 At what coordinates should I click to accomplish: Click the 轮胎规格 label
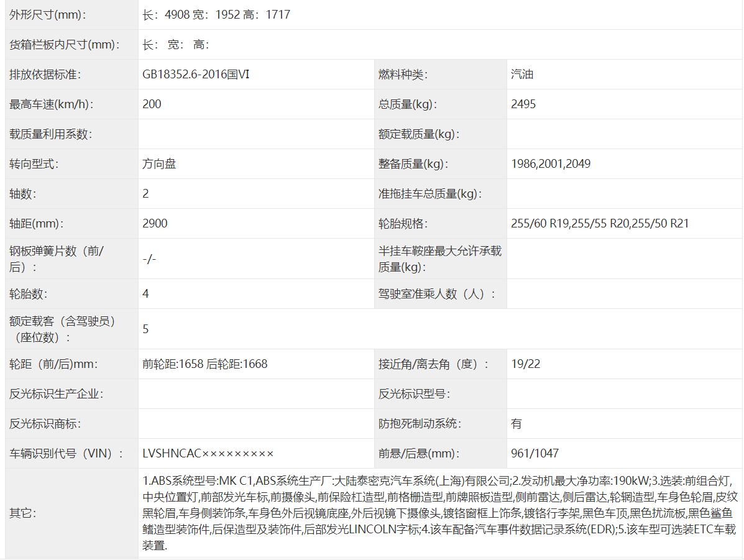(403, 224)
